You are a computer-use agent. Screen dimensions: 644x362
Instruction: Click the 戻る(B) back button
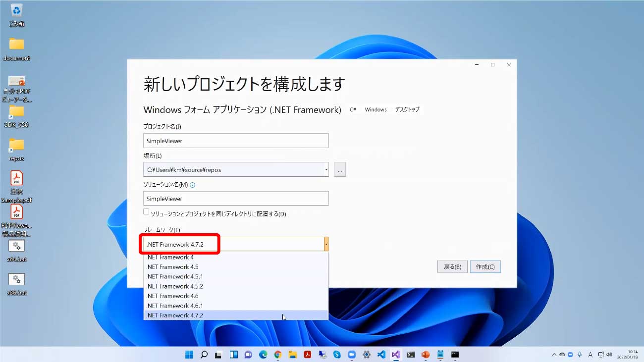pyautogui.click(x=452, y=267)
